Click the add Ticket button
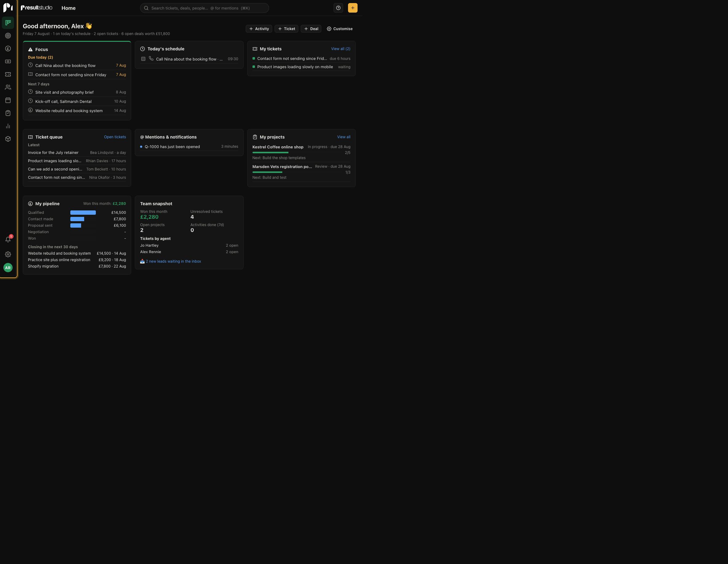 click(286, 29)
